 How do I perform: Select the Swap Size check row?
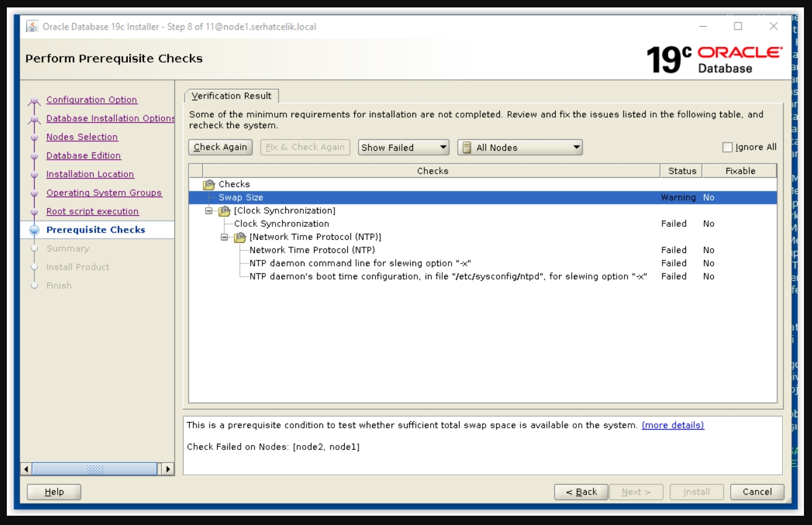(x=483, y=198)
